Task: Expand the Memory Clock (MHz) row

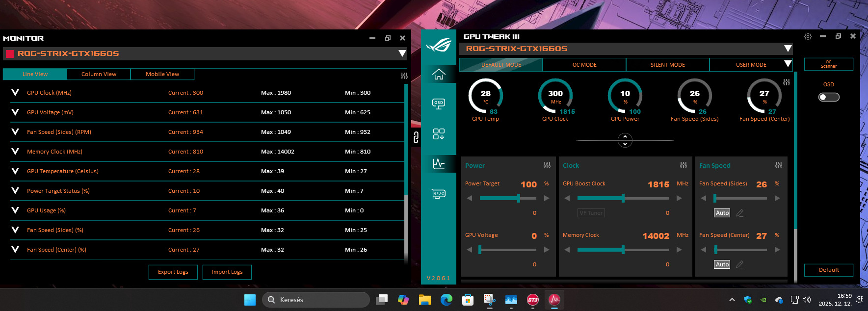Action: [x=15, y=152]
